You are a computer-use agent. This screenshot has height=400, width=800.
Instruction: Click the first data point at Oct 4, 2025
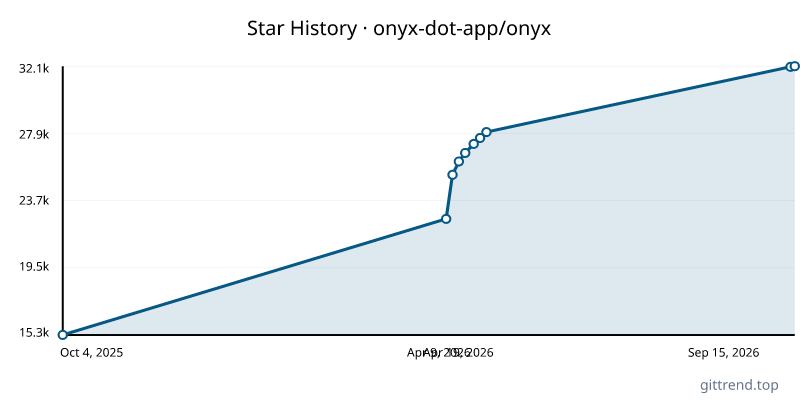click(63, 335)
